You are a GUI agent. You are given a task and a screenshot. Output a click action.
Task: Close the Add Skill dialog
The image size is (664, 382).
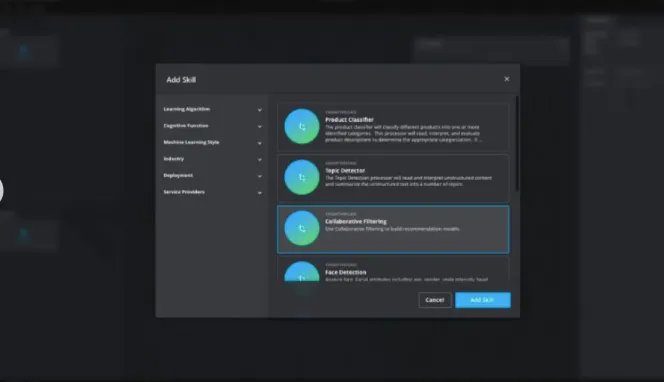point(506,79)
